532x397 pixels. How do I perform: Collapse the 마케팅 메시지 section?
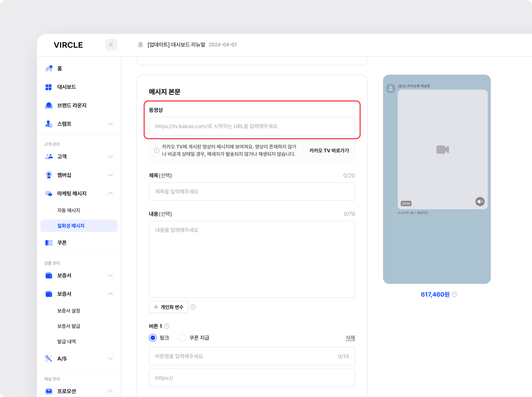point(110,193)
